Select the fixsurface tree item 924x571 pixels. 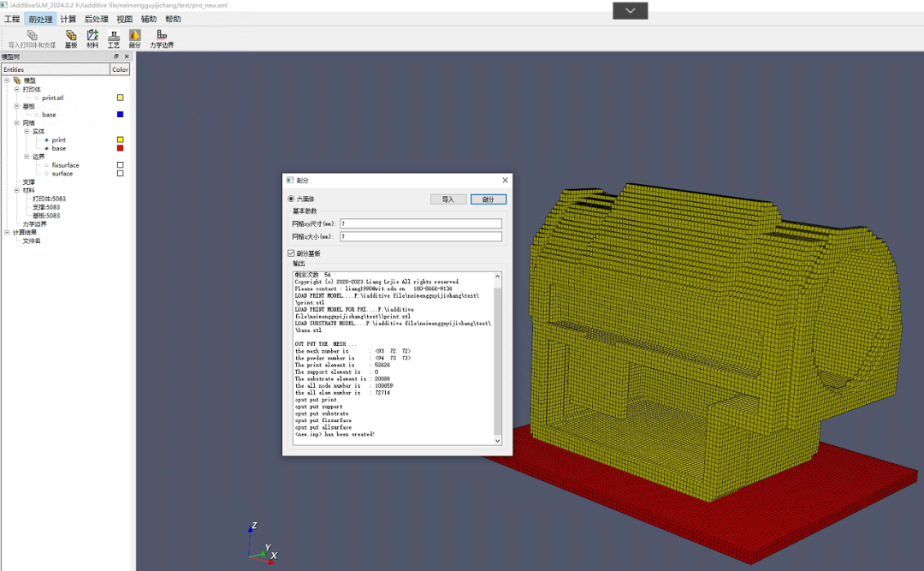coord(65,165)
